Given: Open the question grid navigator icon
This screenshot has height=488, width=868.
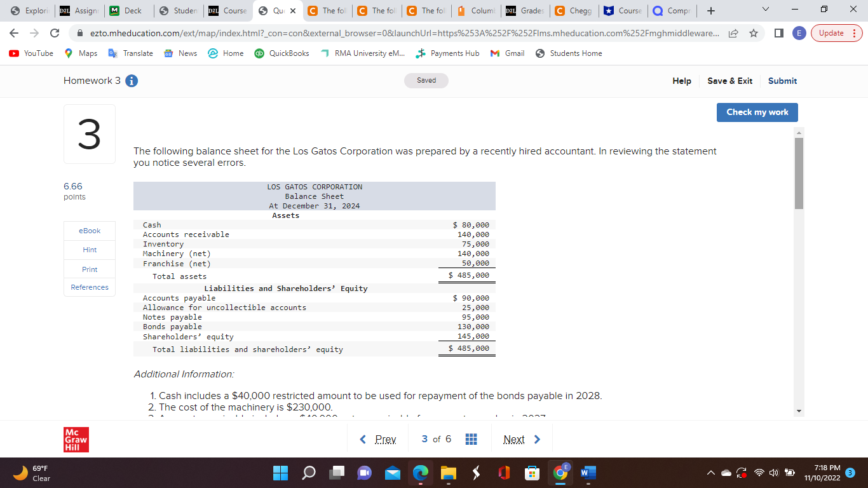Looking at the screenshot, I should pos(471,440).
